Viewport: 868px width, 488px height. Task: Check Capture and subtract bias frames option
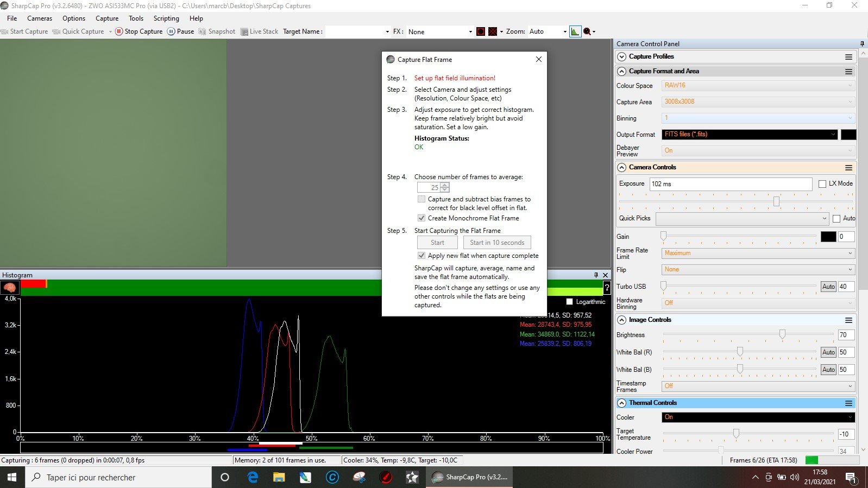(422, 199)
